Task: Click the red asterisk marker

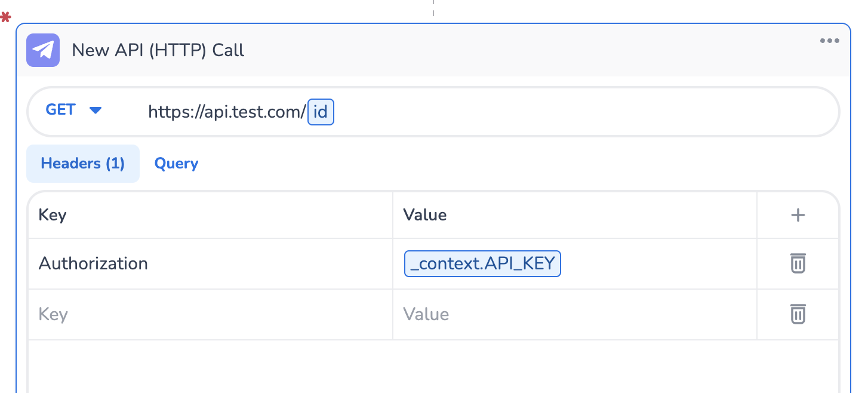Action: point(6,18)
